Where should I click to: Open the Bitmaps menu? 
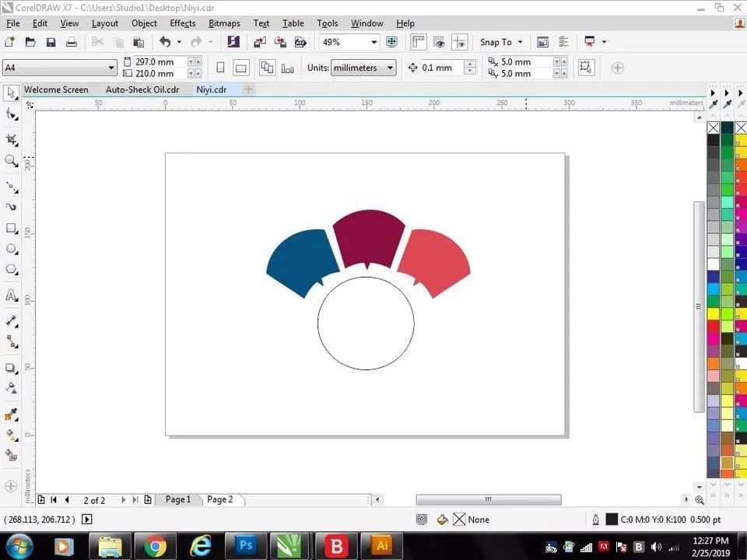[x=224, y=23]
